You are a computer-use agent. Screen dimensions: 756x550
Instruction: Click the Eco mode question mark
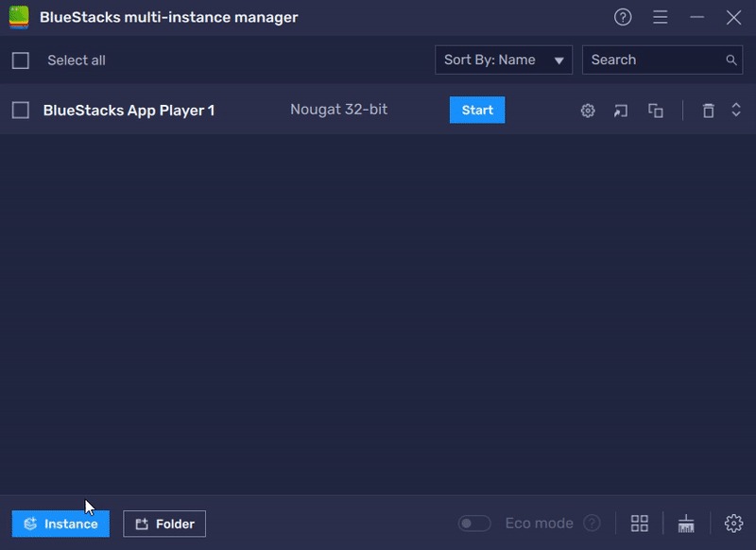pyautogui.click(x=593, y=523)
